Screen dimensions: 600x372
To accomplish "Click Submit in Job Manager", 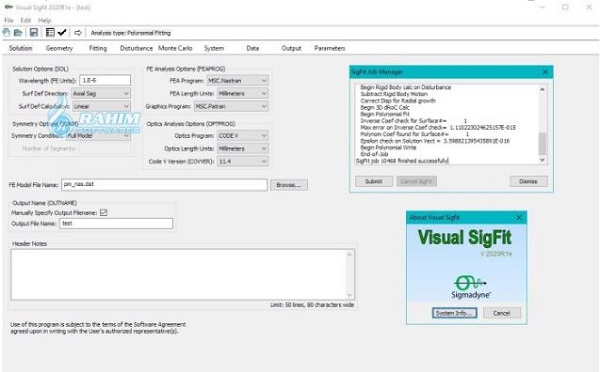I will coord(374,181).
